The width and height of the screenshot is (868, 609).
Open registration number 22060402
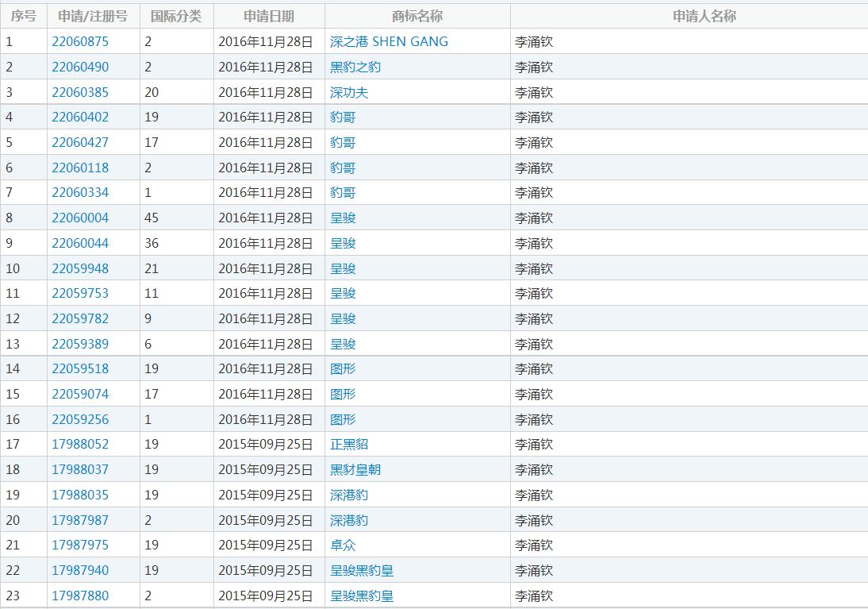80,118
